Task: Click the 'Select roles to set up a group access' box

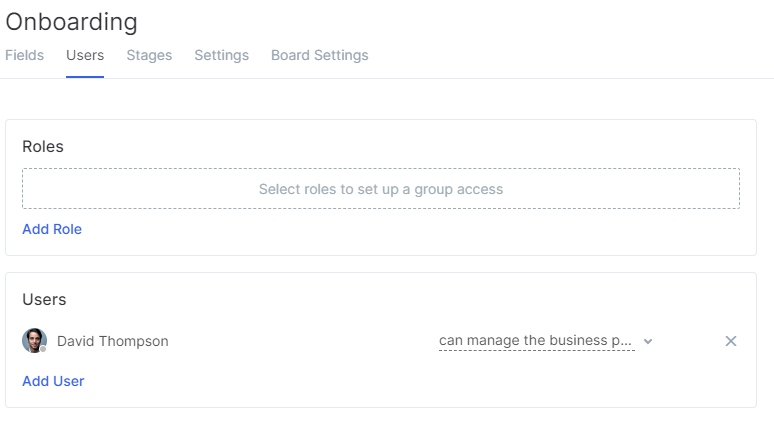Action: click(x=381, y=189)
